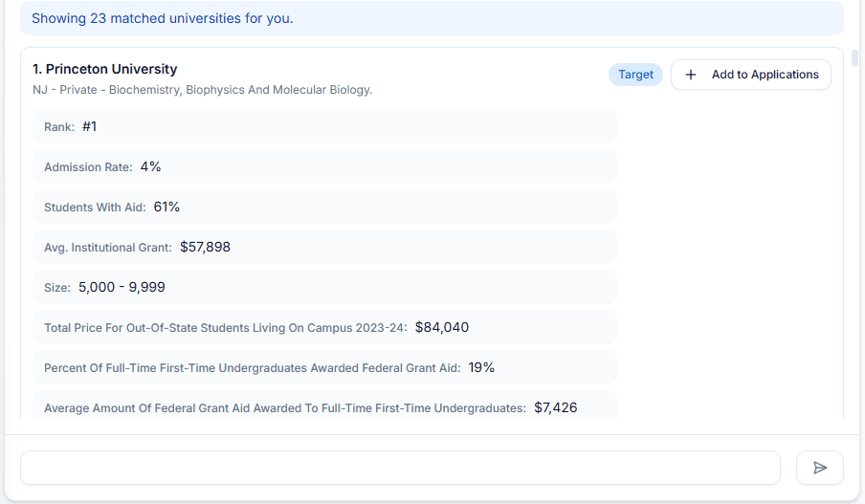
Task: Click the Target badge for Princeton
Action: 635,75
